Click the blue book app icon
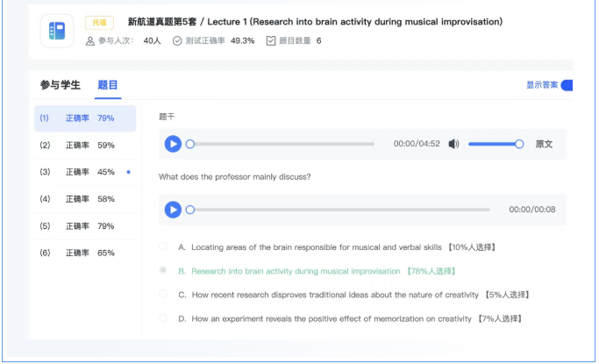 [x=57, y=32]
